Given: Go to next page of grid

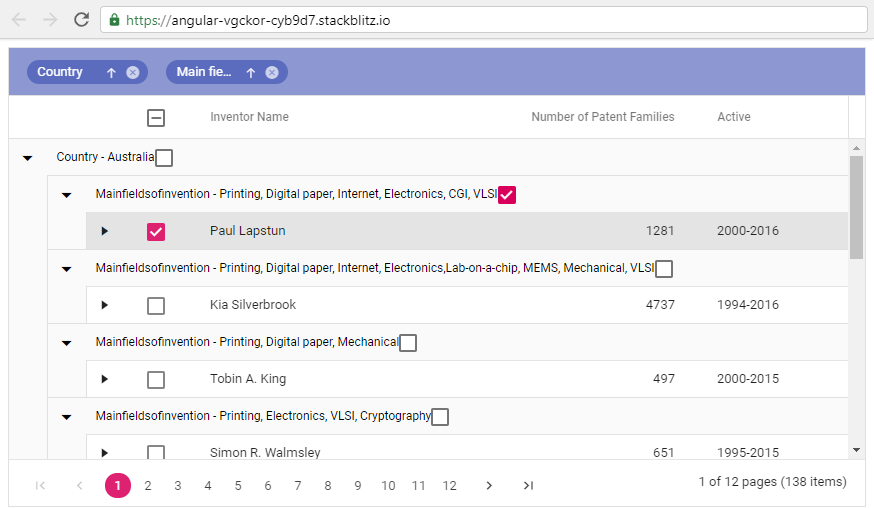Looking at the screenshot, I should pyautogui.click(x=489, y=486).
